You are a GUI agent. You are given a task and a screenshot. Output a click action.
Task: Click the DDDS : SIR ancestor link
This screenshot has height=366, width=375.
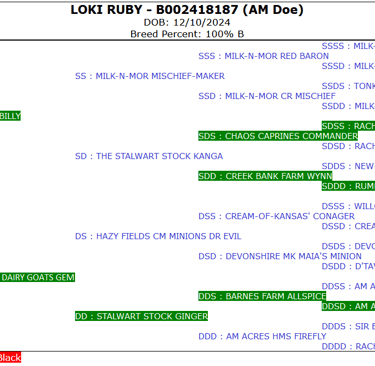pos(348,326)
